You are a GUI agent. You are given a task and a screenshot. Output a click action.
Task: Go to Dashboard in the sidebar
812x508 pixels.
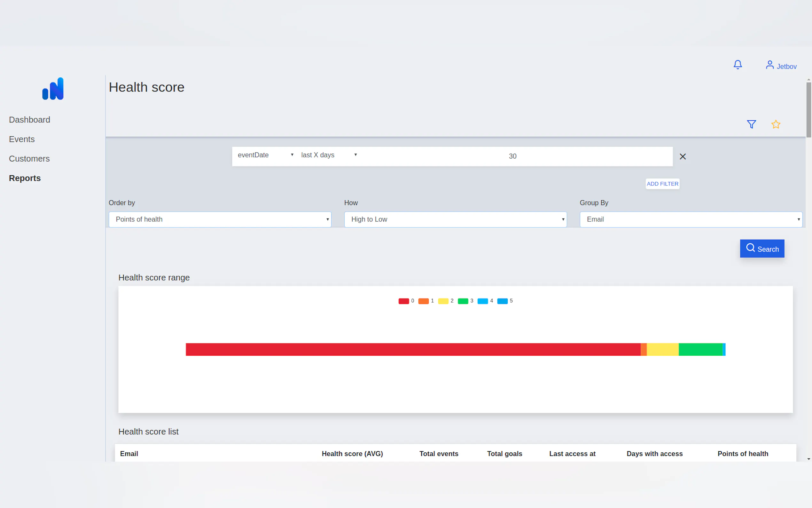point(29,120)
